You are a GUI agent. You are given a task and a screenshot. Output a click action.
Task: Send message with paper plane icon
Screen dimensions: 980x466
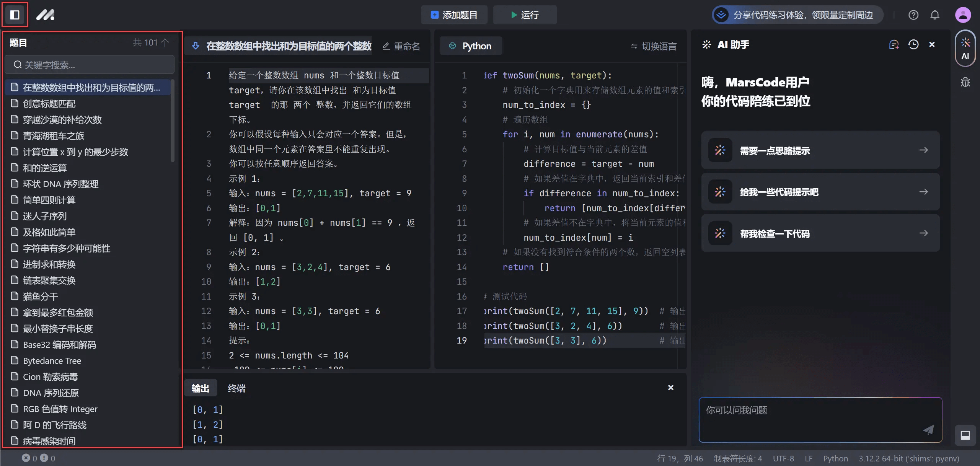coord(928,430)
